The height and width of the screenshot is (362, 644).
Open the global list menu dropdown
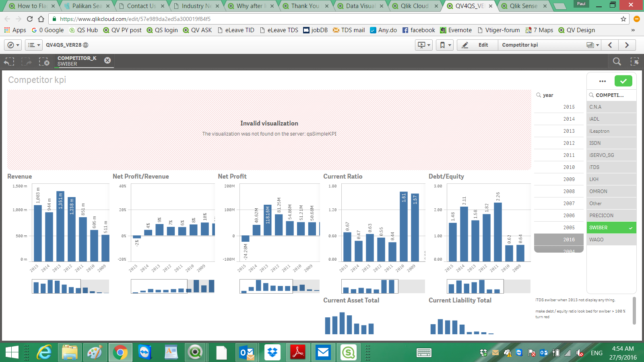pyautogui.click(x=33, y=45)
